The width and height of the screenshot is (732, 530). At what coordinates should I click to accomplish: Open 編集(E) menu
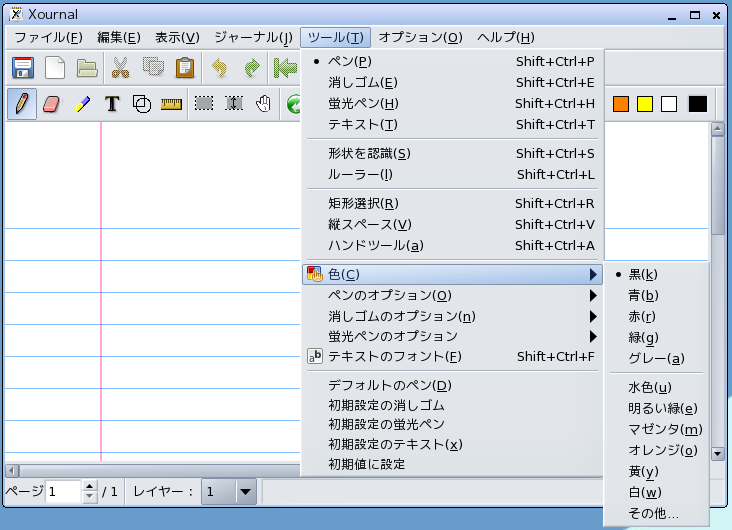tap(119, 37)
